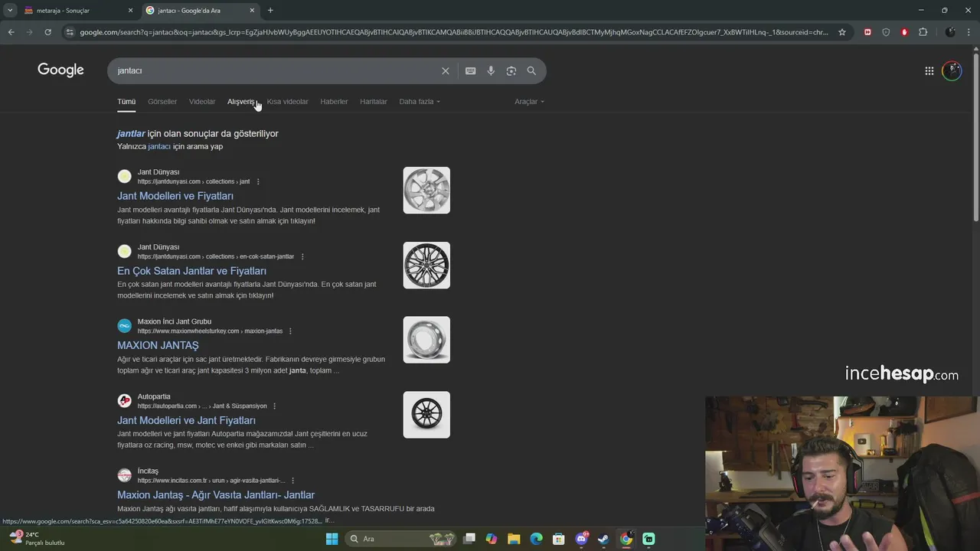980x551 pixels.
Task: Click the address bar URL
Action: tap(453, 32)
